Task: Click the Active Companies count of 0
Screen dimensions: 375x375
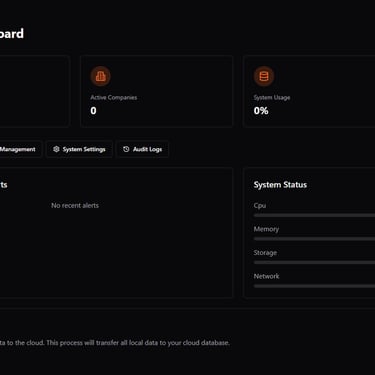Action: click(x=93, y=111)
